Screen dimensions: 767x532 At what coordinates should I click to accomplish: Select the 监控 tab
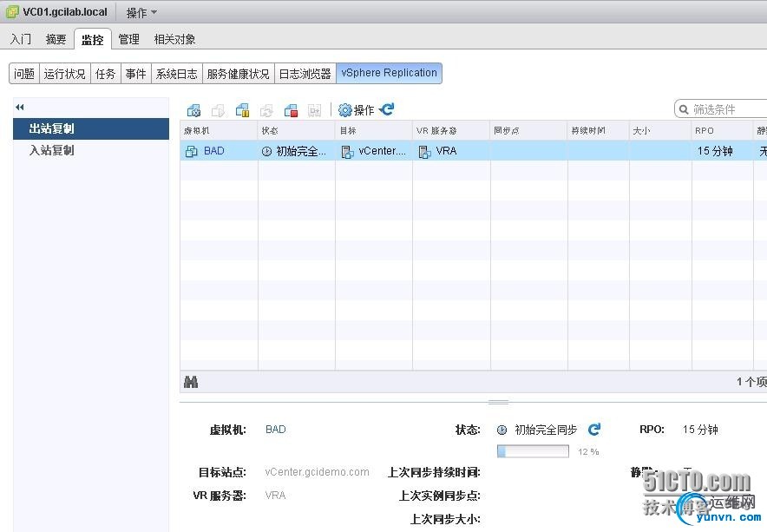coord(93,39)
